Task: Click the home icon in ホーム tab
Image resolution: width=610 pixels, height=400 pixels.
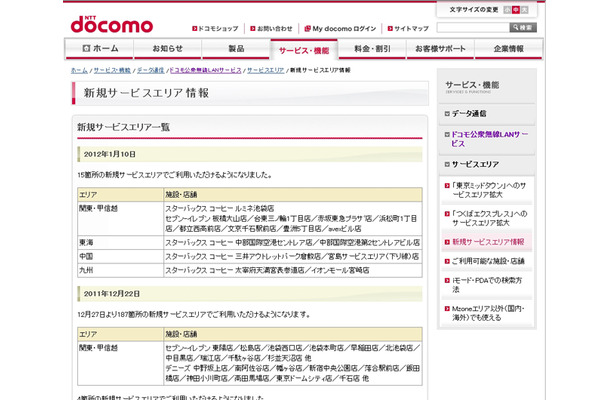Action: point(86,48)
